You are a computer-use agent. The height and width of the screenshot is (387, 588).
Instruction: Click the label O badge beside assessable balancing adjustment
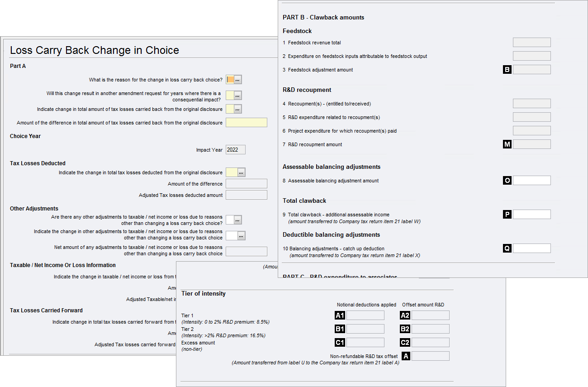[x=507, y=181]
